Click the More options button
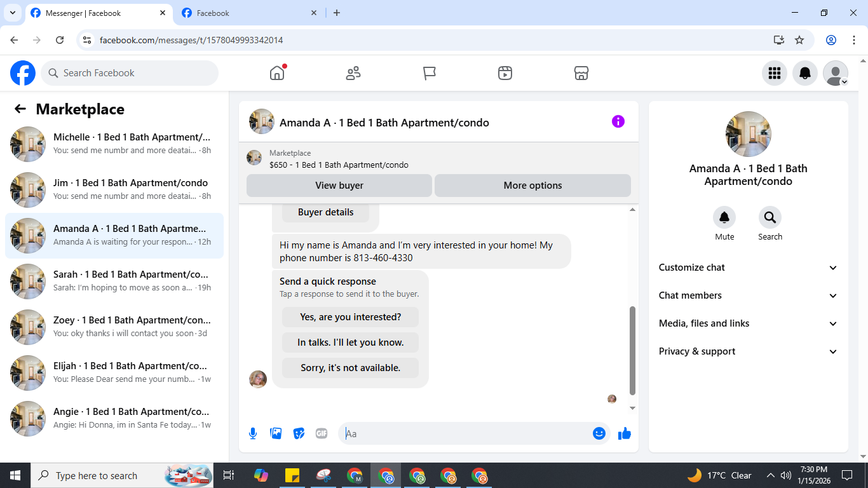This screenshot has height=488, width=868. click(x=532, y=186)
